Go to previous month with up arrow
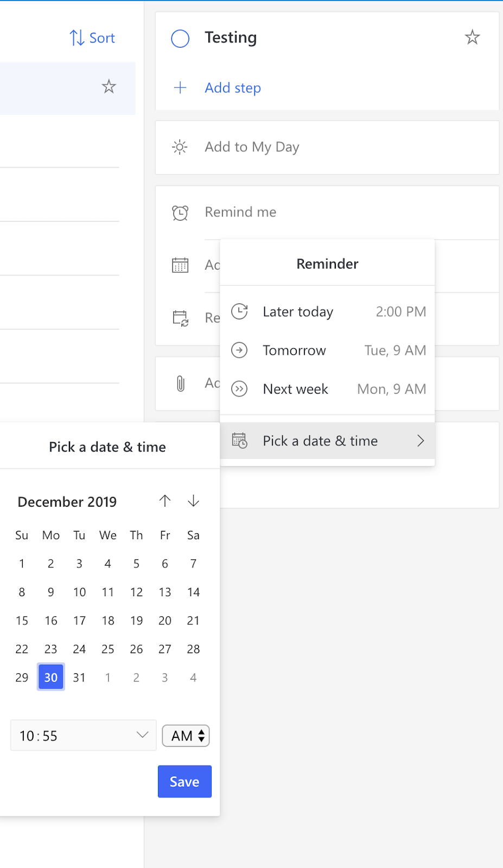Screen dimensions: 503x868 pos(165,501)
